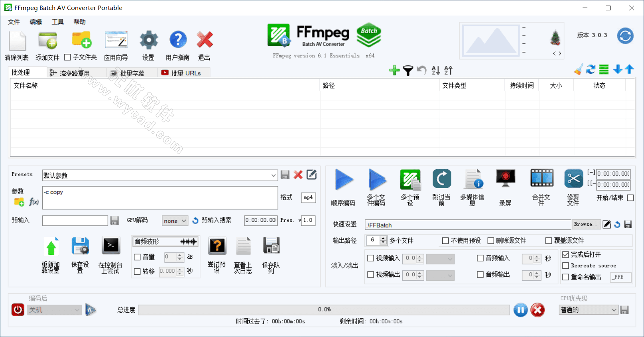Screen dimensions: 644x337
Task: Click the 修剪文件 scissors trim icon
Action: coord(573,179)
